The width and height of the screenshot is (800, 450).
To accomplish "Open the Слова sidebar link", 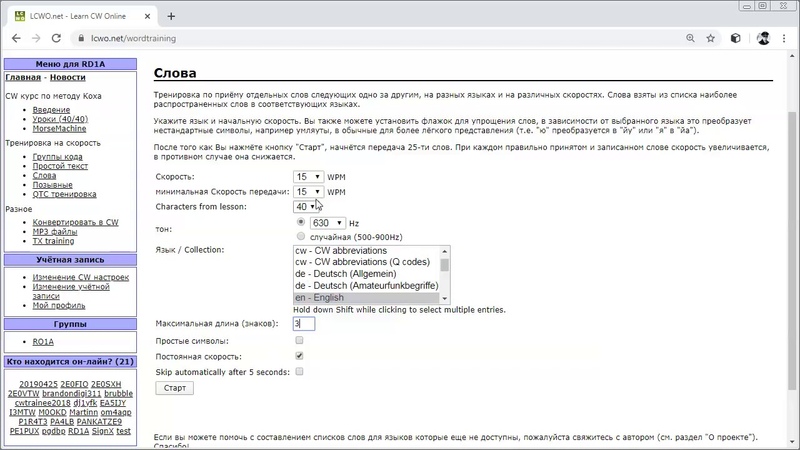I will pos(44,176).
